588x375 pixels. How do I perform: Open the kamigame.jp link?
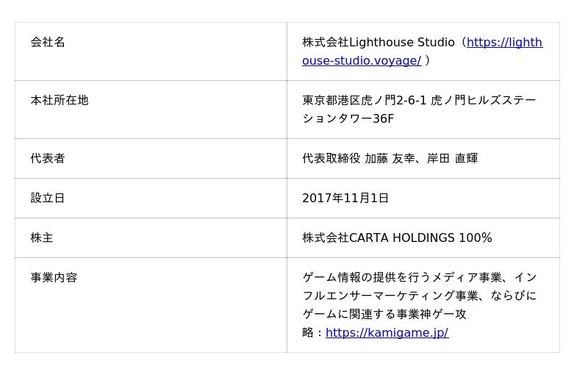point(387,333)
